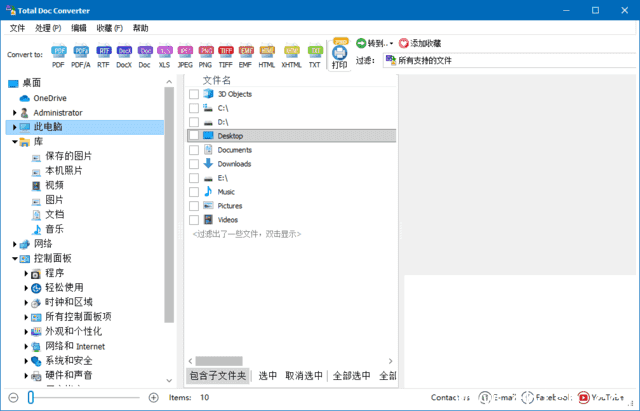Open the 文件 menu

point(18,28)
